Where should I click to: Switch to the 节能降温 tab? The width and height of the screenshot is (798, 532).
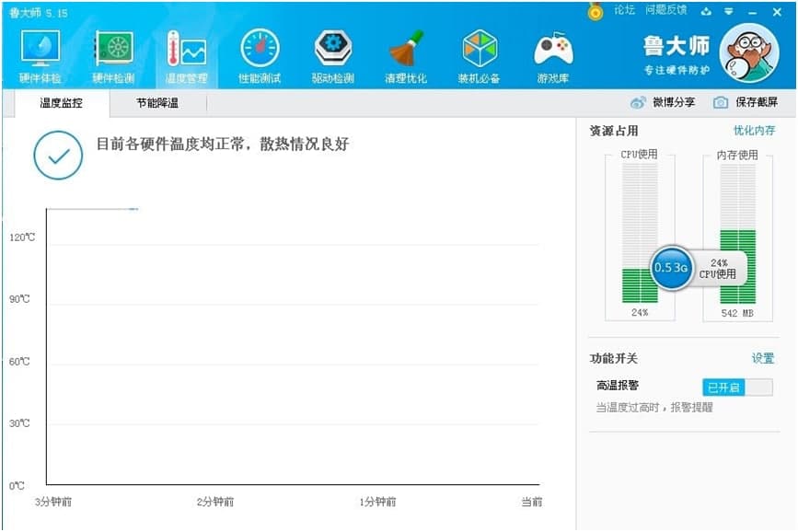[157, 103]
